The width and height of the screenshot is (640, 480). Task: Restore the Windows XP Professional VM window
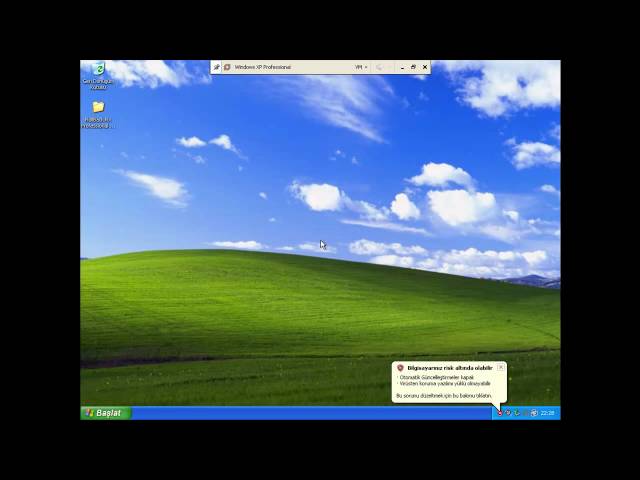tap(413, 67)
